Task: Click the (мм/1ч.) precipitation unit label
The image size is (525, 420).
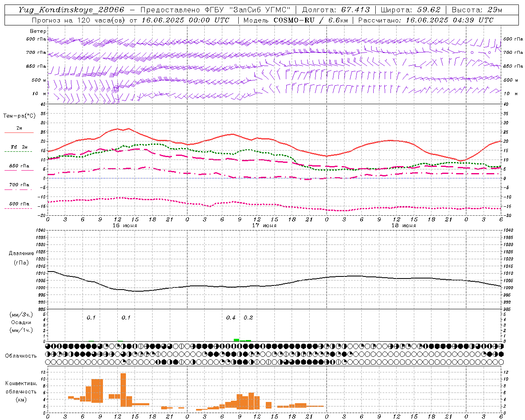Action: [x=21, y=331]
